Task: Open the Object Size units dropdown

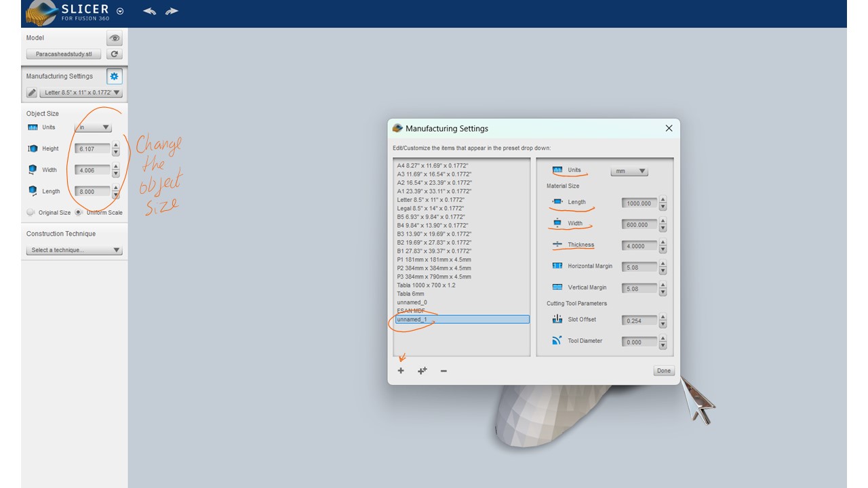Action: pyautogui.click(x=94, y=127)
